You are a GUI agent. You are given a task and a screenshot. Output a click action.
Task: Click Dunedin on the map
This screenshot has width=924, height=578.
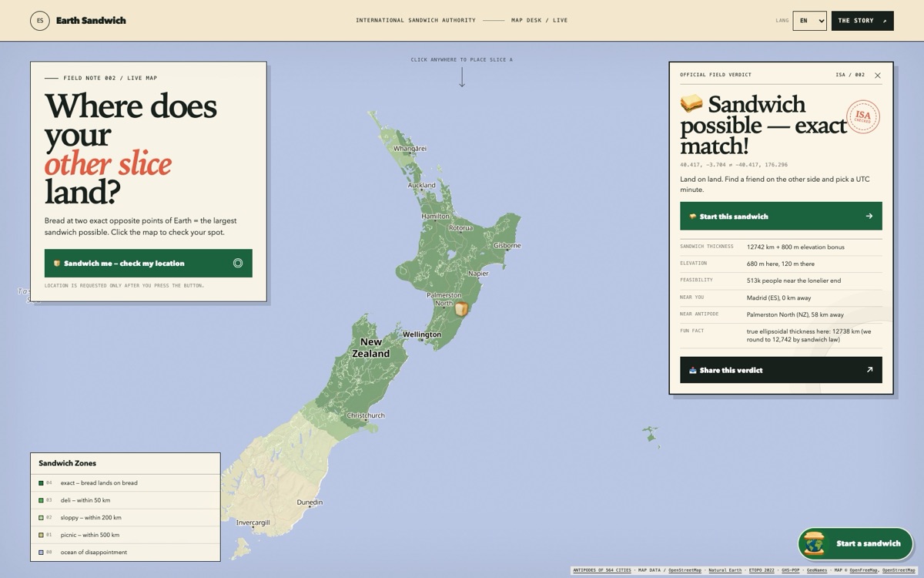(x=310, y=502)
